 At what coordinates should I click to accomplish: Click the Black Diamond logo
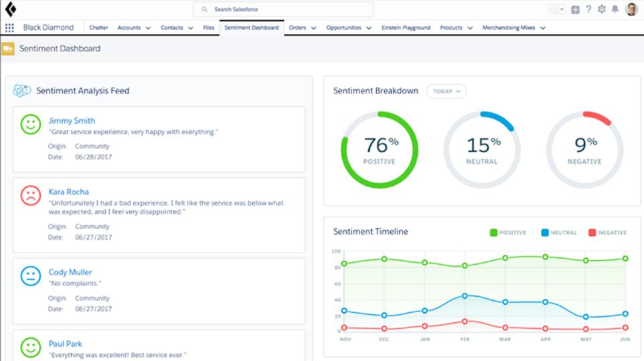pos(11,9)
